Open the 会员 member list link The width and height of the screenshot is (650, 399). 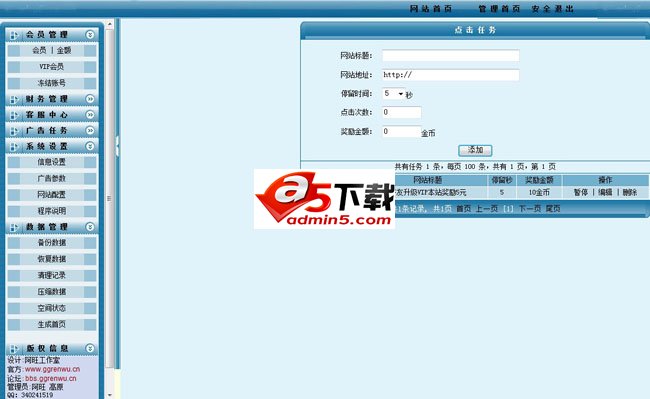tap(39, 50)
